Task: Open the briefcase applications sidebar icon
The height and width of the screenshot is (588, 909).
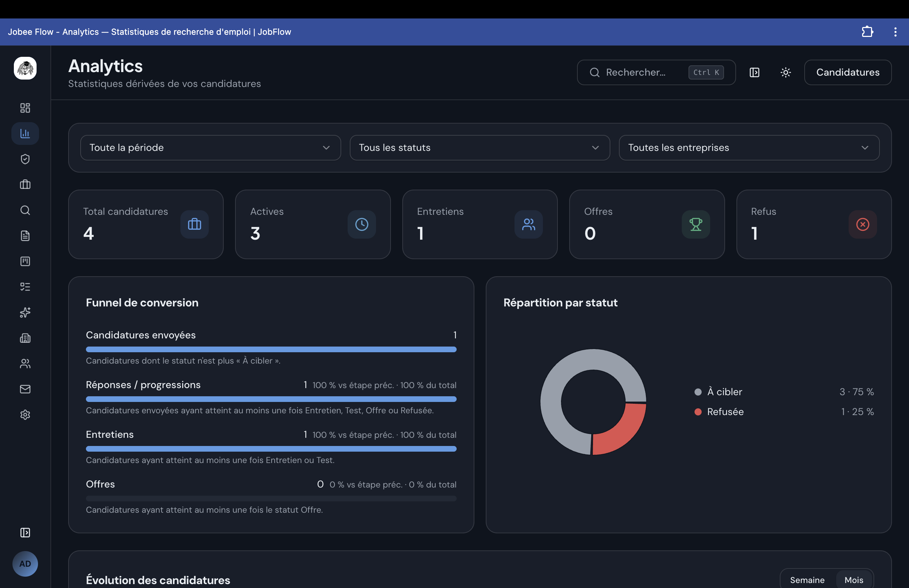Action: coord(25,185)
